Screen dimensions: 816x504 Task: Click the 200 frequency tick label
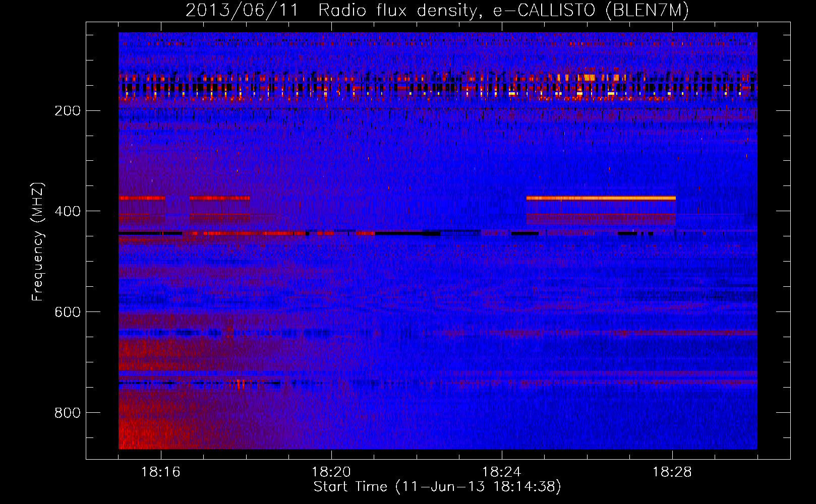[68, 110]
